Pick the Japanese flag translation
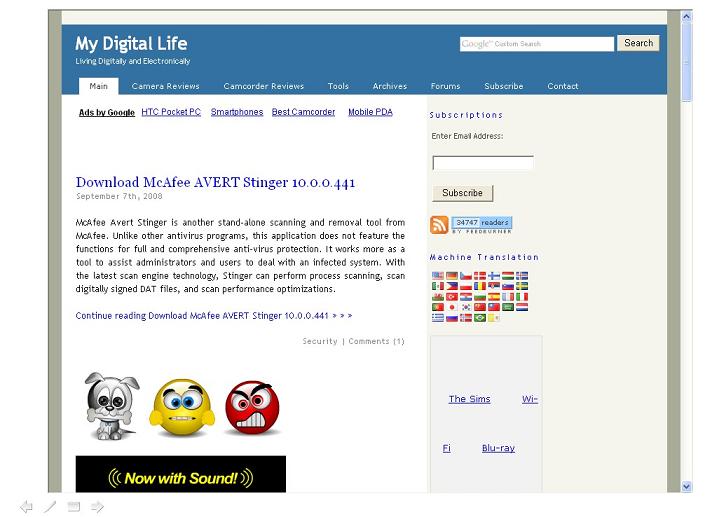Viewport: 712px width, 517px height. 452,307
